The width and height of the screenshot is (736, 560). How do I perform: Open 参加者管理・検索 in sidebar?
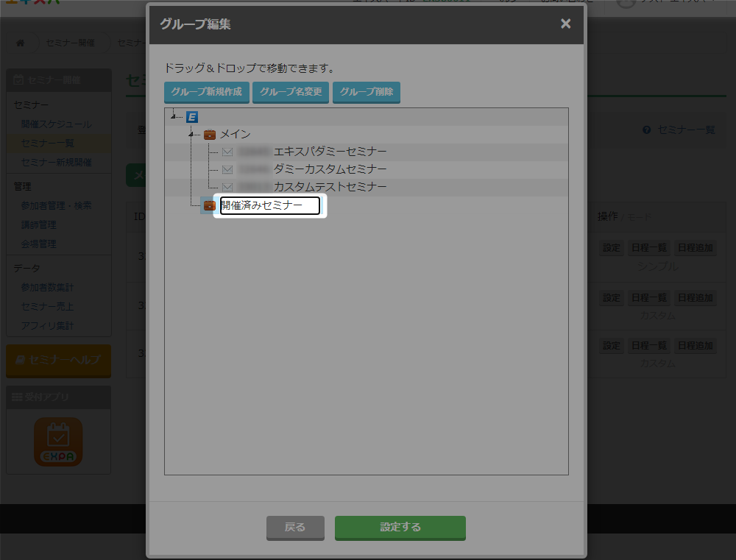coord(57,205)
